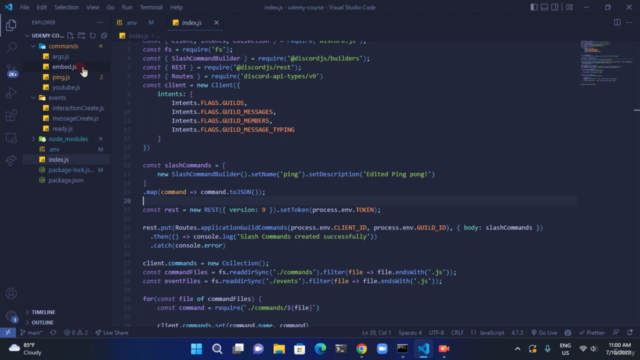This screenshot has width=640, height=360.
Task: Open the Search view in activity bar
Action: tap(11, 47)
